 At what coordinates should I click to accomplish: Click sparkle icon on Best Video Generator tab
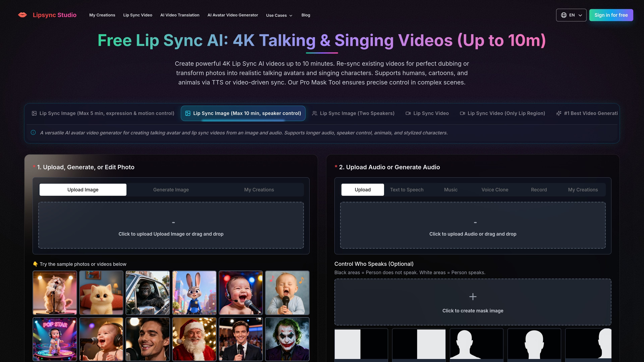tap(559, 113)
